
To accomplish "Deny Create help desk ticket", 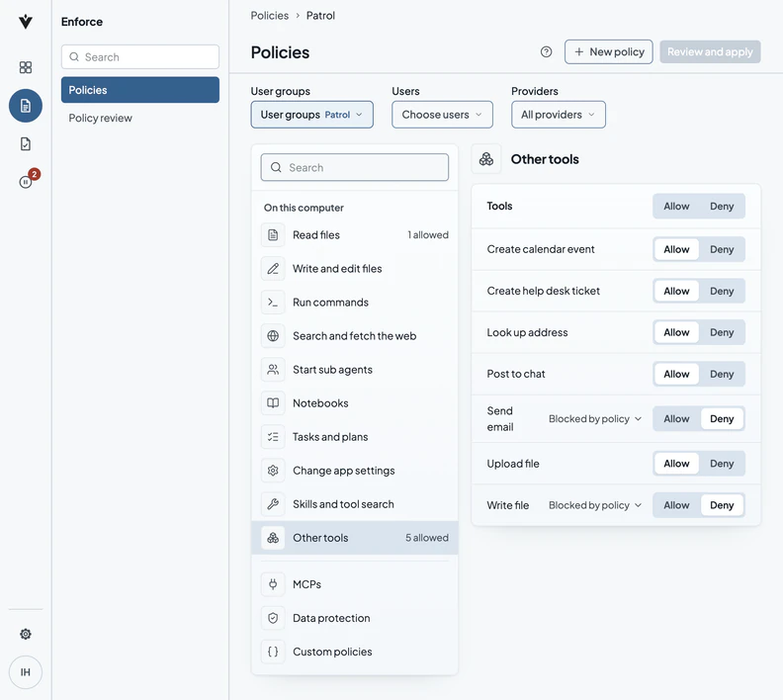I will pyautogui.click(x=722, y=291).
